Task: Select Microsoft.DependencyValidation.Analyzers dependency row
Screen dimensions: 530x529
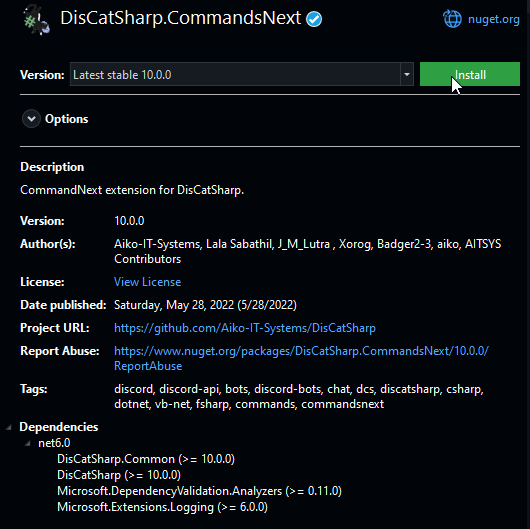Action: (x=199, y=491)
